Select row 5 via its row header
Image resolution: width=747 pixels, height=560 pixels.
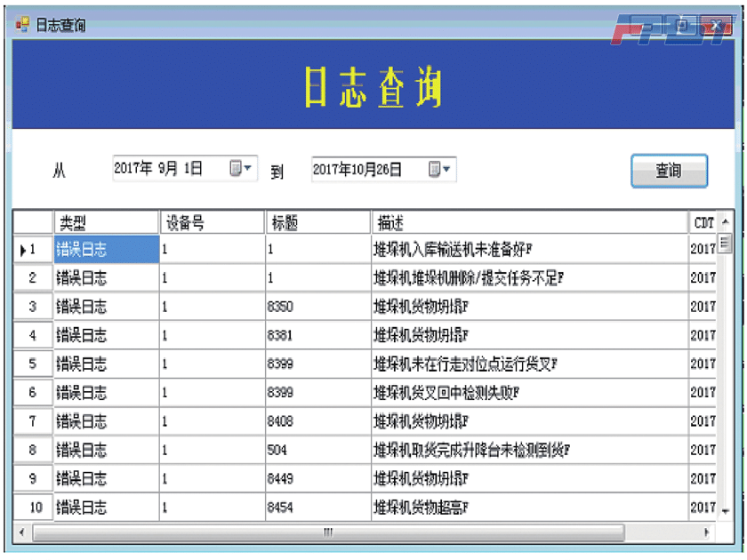[x=32, y=364]
